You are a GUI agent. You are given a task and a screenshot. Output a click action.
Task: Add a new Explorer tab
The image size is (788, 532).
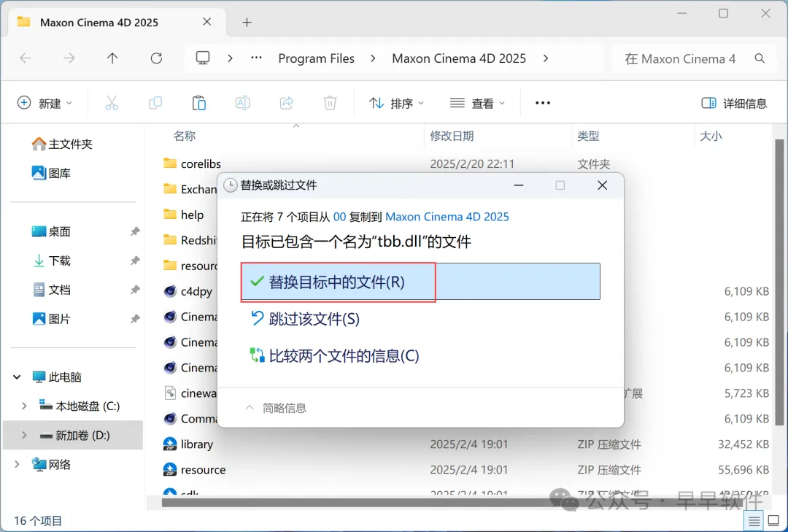[x=247, y=22]
